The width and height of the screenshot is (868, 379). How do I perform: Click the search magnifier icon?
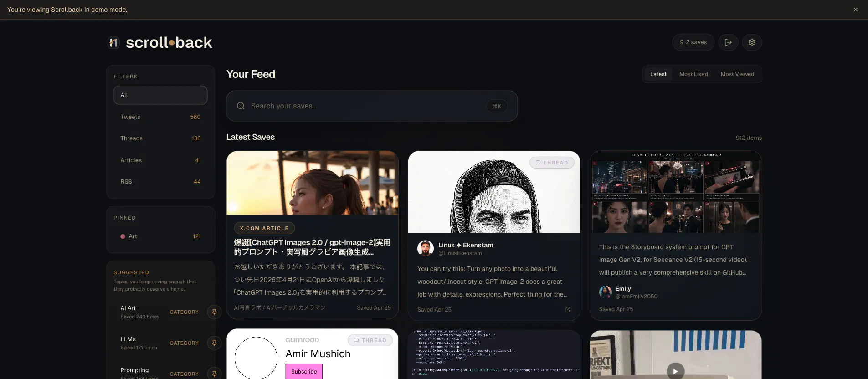click(241, 106)
